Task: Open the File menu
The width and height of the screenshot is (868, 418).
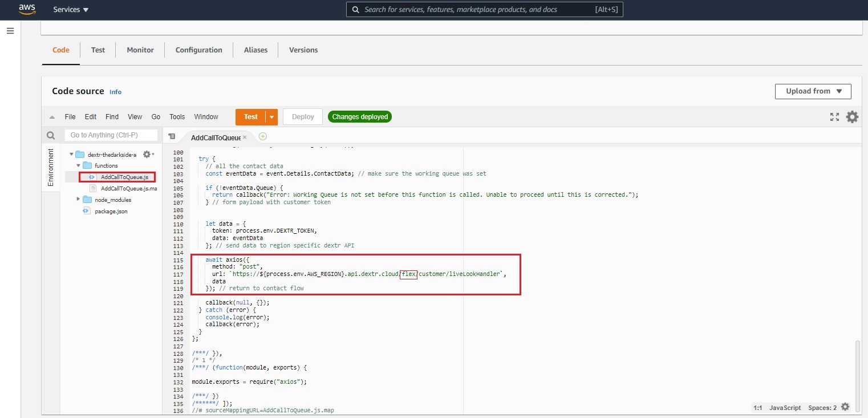Action: tap(70, 117)
